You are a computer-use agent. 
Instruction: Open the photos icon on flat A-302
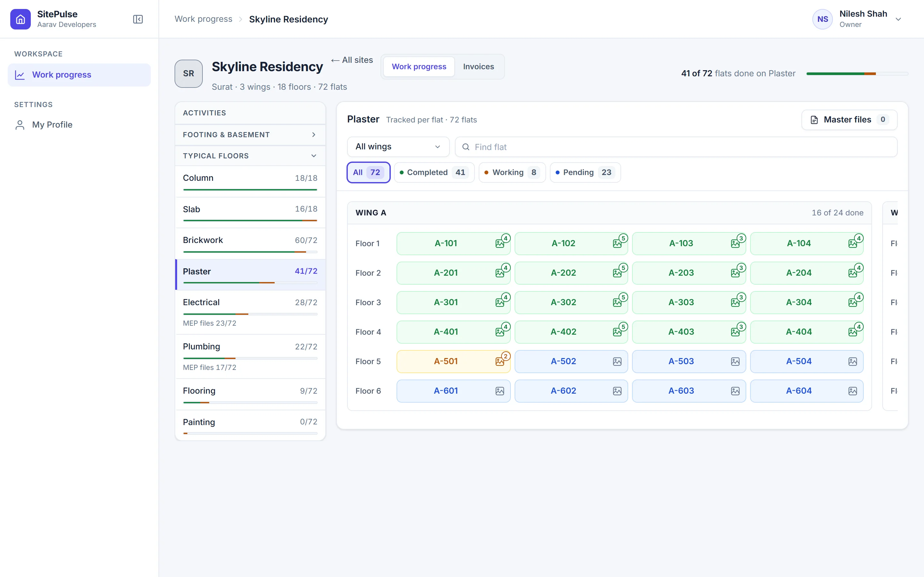point(617,303)
